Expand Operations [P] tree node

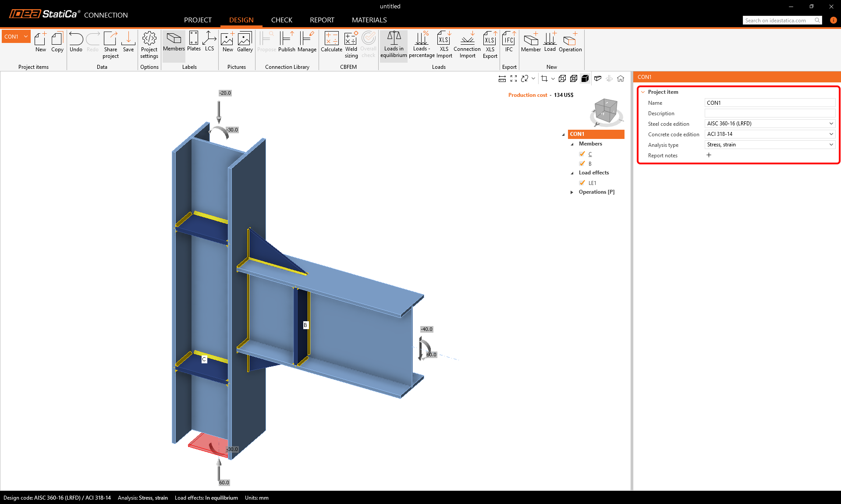point(572,192)
